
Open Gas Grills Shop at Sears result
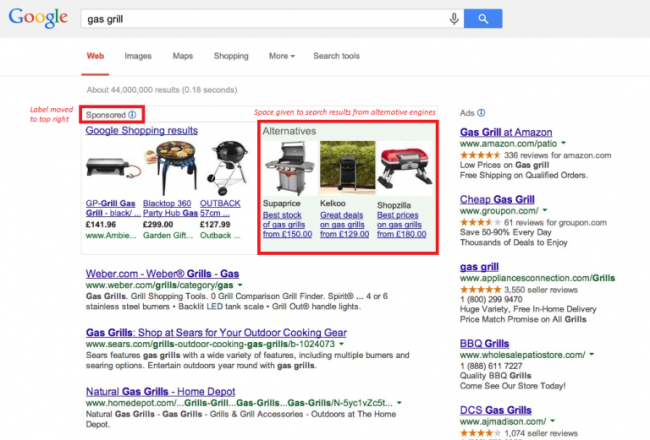(216, 333)
